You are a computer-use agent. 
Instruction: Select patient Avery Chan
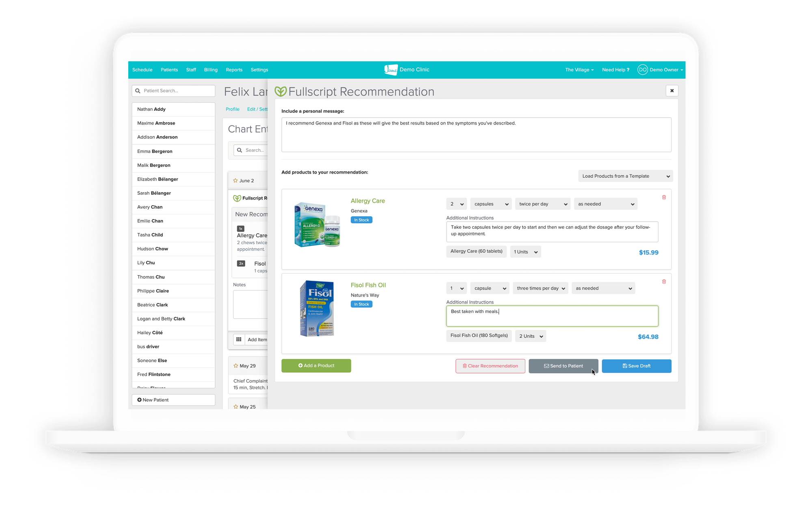(173, 207)
